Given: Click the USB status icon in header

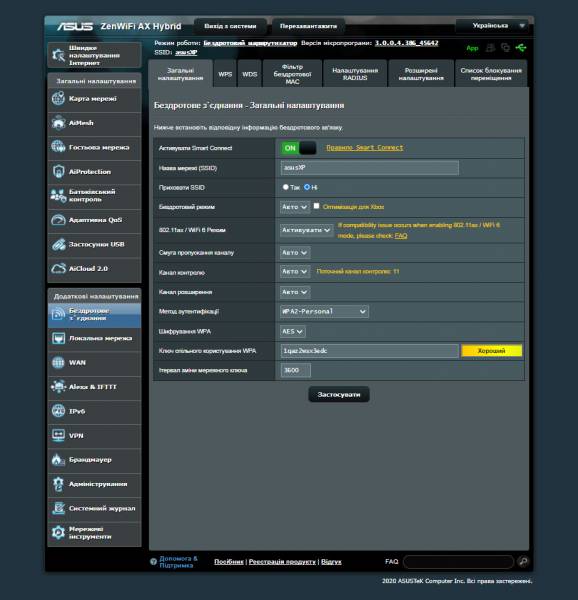Looking at the screenshot, I should click(x=521, y=48).
